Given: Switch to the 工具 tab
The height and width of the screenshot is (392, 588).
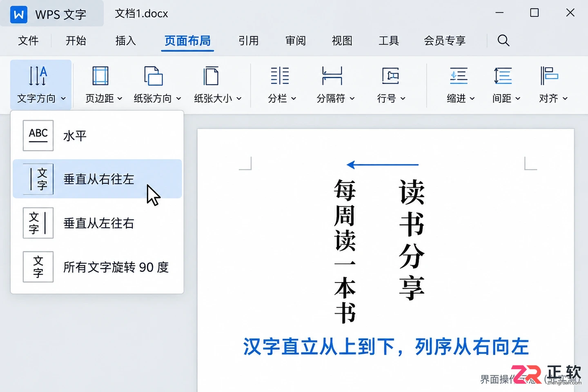Looking at the screenshot, I should click(389, 40).
